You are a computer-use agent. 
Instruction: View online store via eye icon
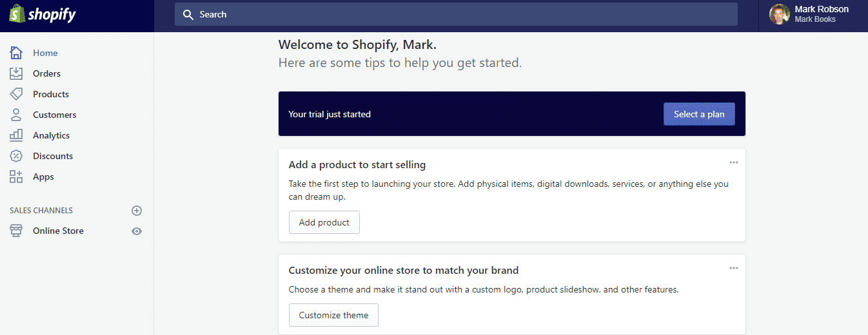tap(137, 231)
